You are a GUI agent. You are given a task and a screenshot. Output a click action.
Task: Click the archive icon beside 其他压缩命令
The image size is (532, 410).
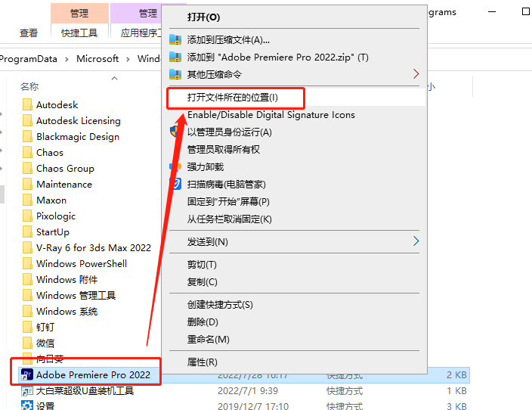click(x=175, y=74)
